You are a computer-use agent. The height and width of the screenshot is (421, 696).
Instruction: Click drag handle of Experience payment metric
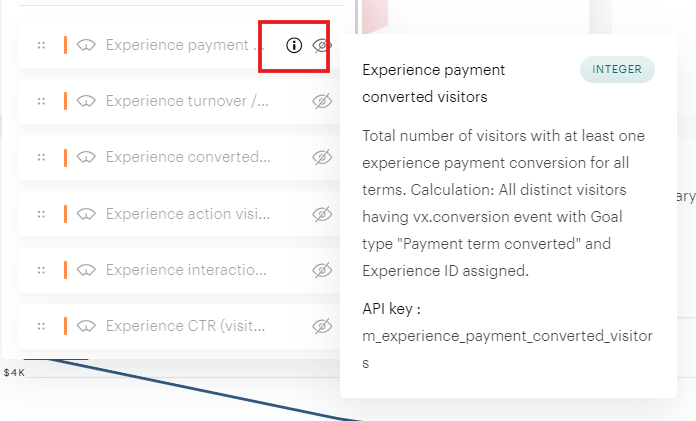(x=41, y=45)
